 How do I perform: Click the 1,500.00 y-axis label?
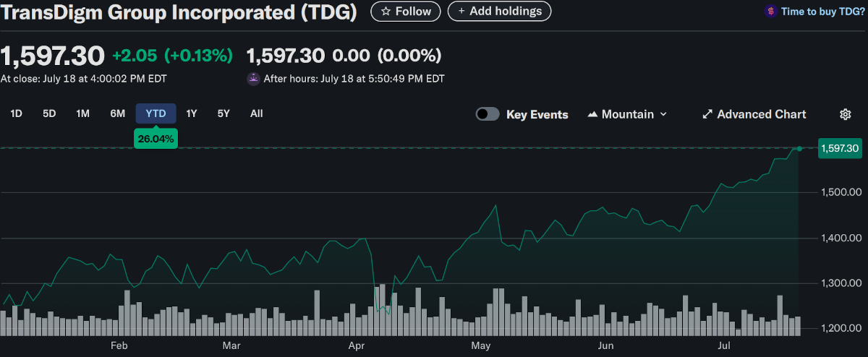click(841, 193)
